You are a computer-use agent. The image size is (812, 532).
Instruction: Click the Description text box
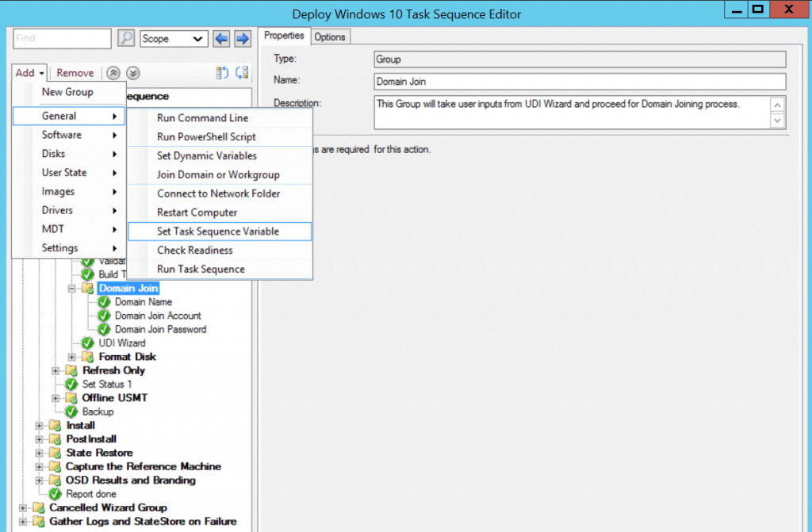tap(573, 112)
